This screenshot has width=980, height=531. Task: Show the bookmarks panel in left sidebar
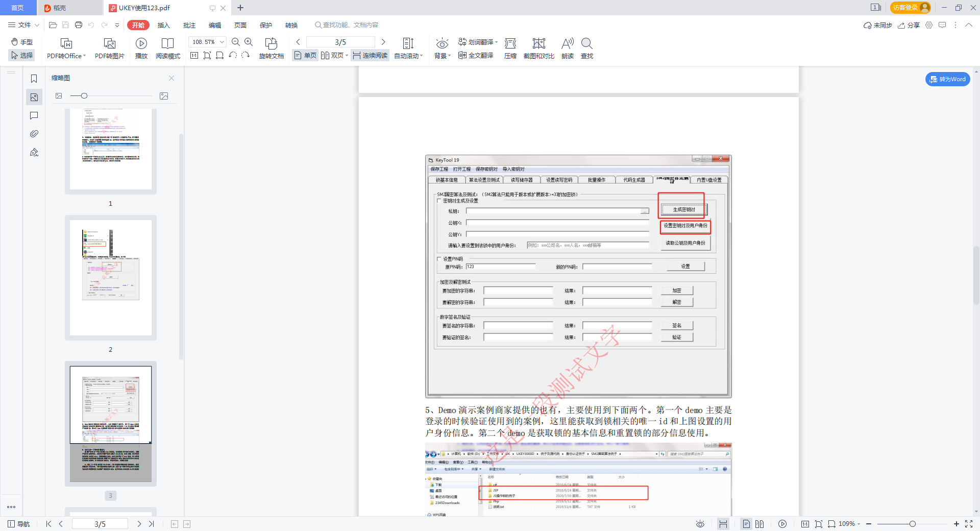[34, 79]
